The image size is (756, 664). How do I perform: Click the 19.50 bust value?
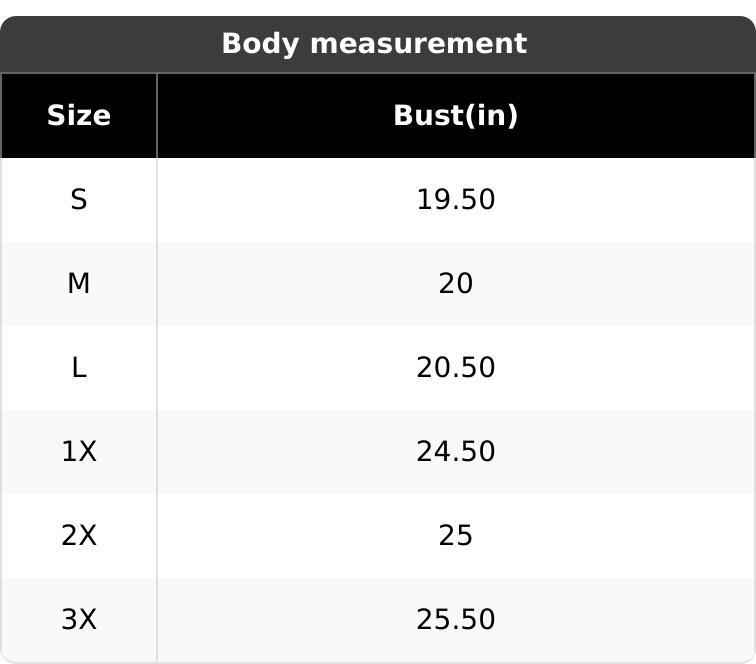click(455, 200)
